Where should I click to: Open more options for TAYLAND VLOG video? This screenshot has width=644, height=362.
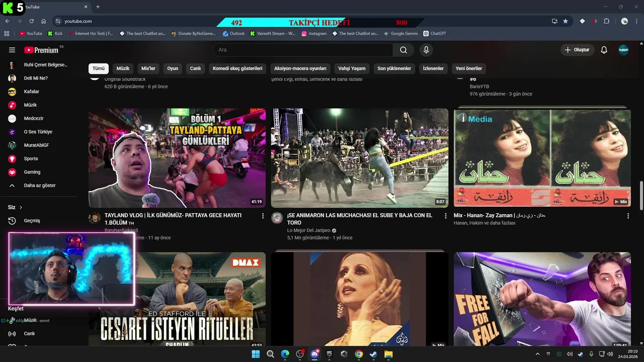point(263,216)
